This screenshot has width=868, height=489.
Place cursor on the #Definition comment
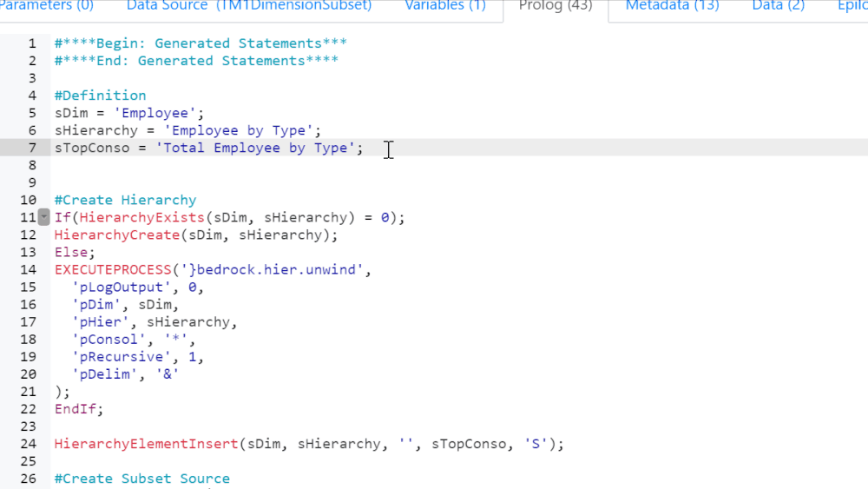pos(100,96)
